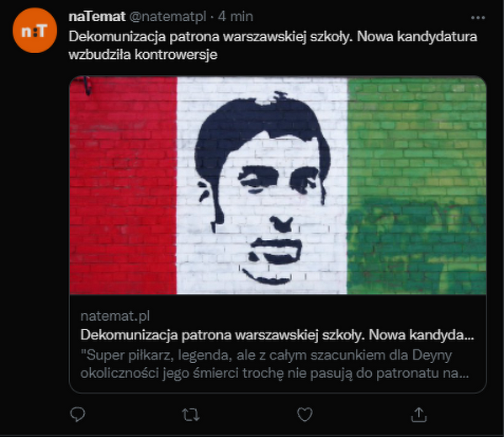Screen dimensions: 504x437
Task: Open the naTemat display name profile
Action: pos(97,16)
